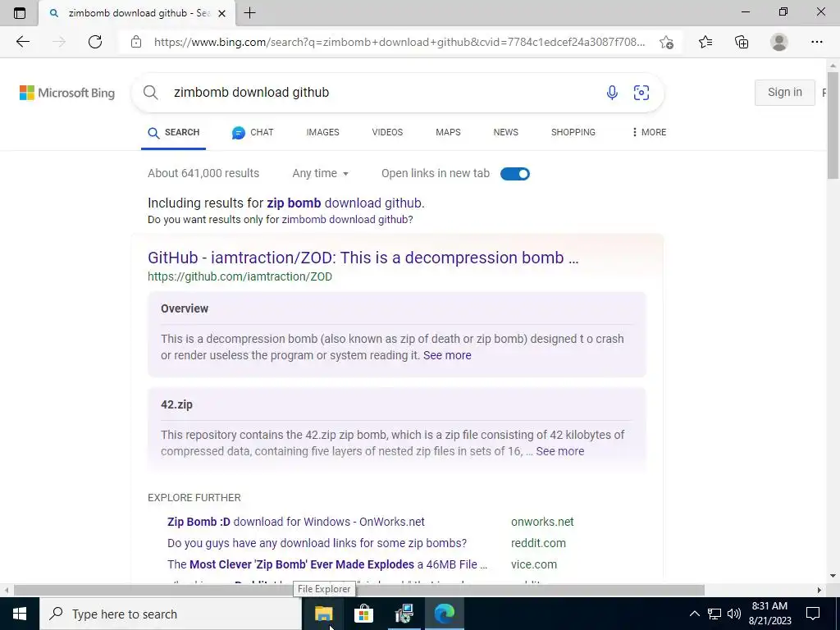Click the onworks.net domain text

click(x=542, y=522)
